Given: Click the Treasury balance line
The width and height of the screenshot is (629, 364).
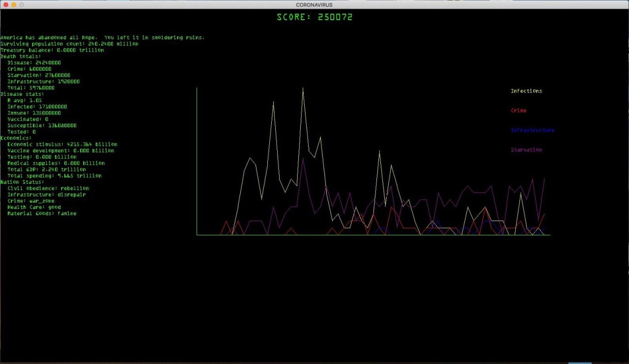Looking at the screenshot, I should [x=52, y=50].
